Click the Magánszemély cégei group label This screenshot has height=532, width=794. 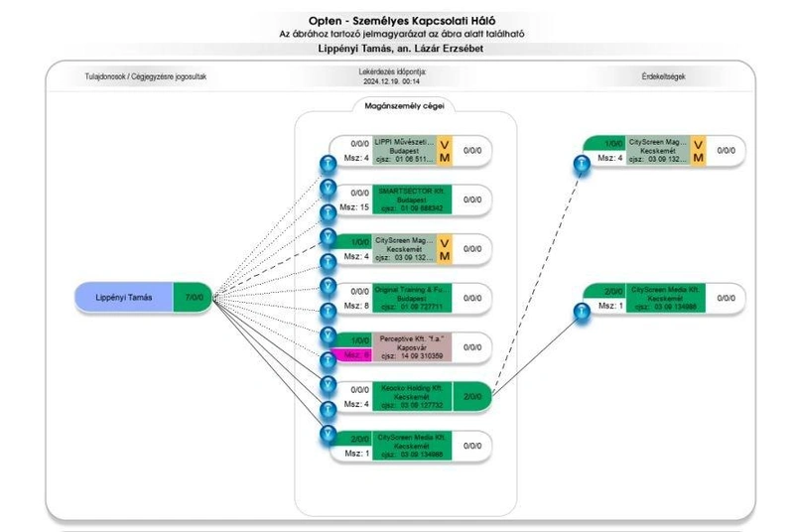405,106
